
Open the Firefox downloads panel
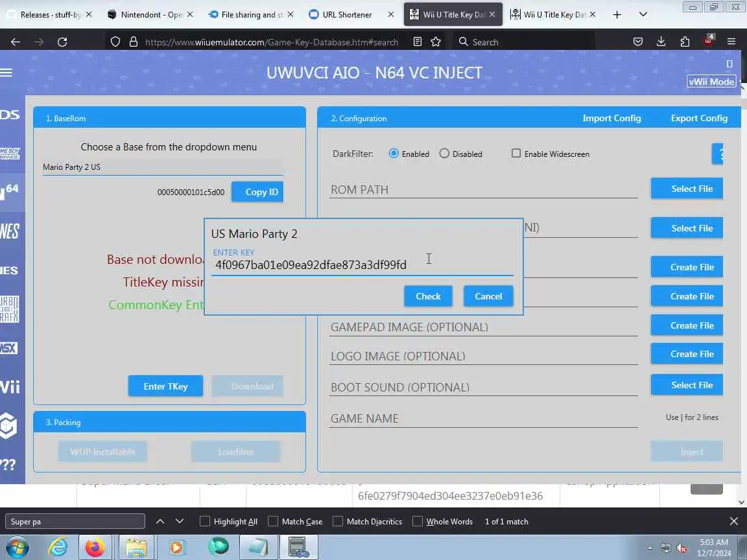[x=661, y=42]
